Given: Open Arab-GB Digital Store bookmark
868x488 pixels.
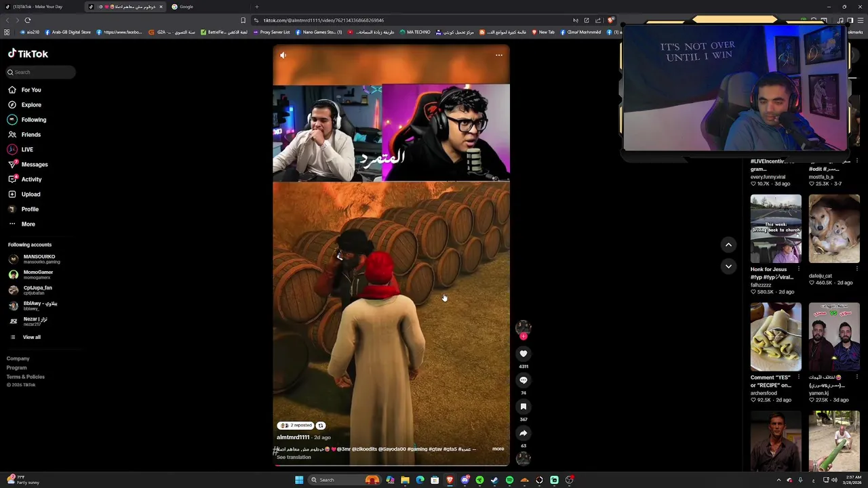Looking at the screenshot, I should pos(68,32).
